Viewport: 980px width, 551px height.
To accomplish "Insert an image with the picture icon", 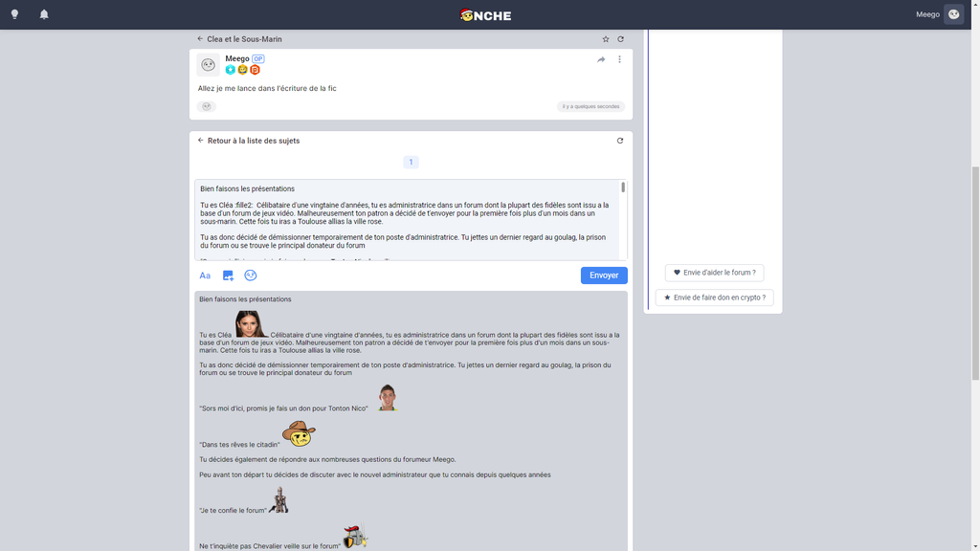I will 228,275.
